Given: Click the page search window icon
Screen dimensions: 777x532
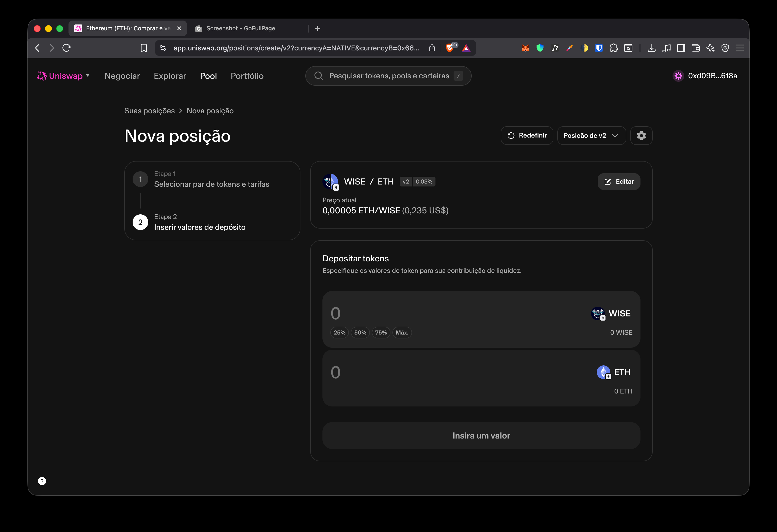Looking at the screenshot, I should coord(628,48).
